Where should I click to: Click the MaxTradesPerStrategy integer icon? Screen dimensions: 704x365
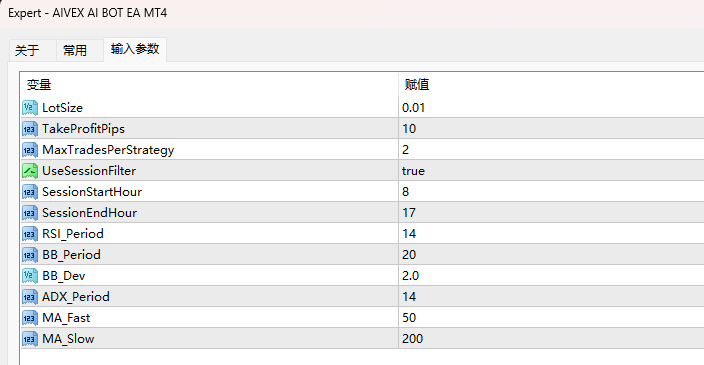[30, 150]
